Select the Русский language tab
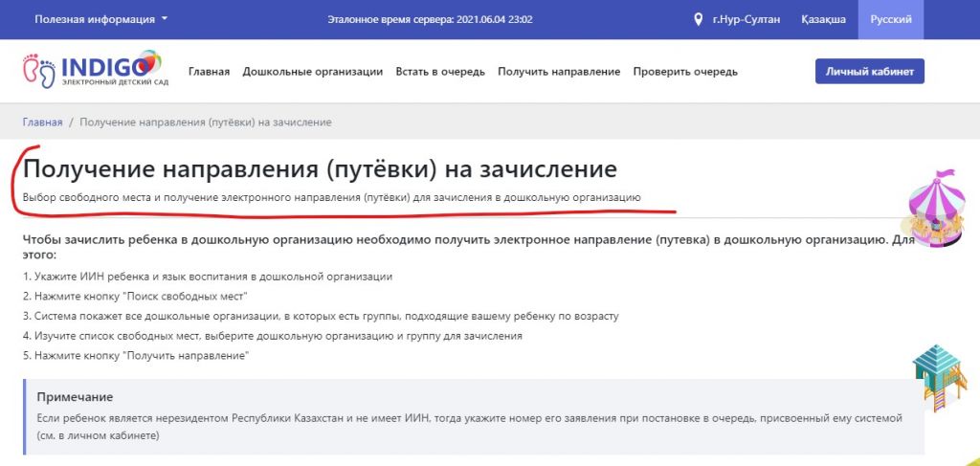 click(x=890, y=19)
